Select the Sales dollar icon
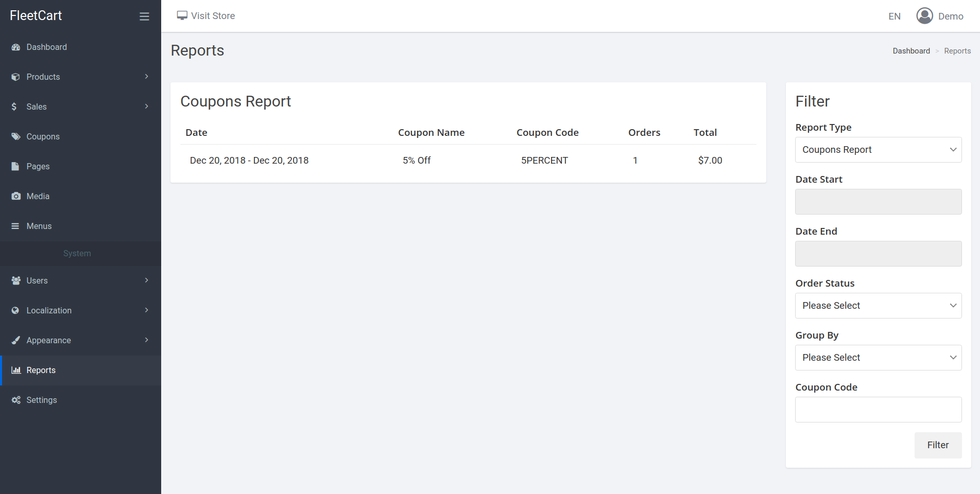Viewport: 980px width, 494px height. 14,107
